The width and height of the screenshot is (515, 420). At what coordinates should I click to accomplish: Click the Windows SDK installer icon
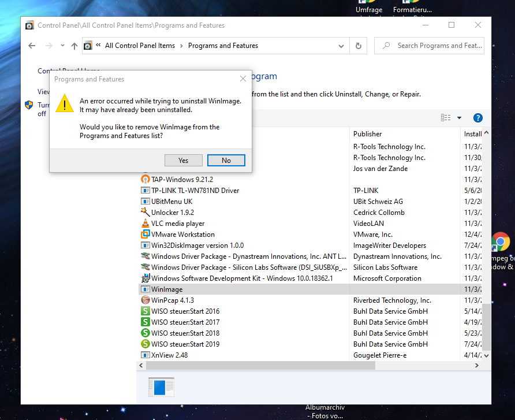(145, 278)
